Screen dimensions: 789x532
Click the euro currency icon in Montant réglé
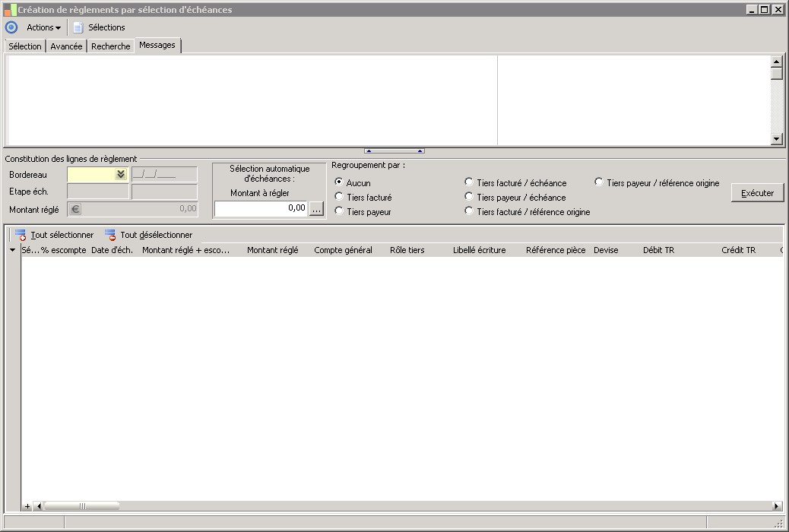tap(75, 209)
